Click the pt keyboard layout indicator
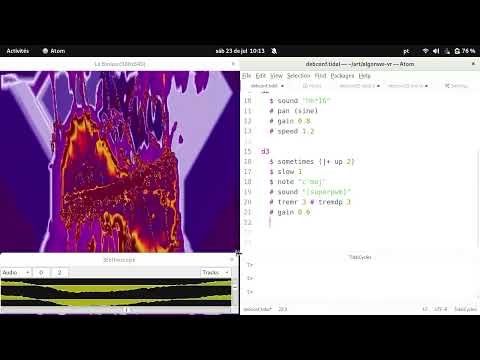This screenshot has width=480, height=360. [x=406, y=51]
